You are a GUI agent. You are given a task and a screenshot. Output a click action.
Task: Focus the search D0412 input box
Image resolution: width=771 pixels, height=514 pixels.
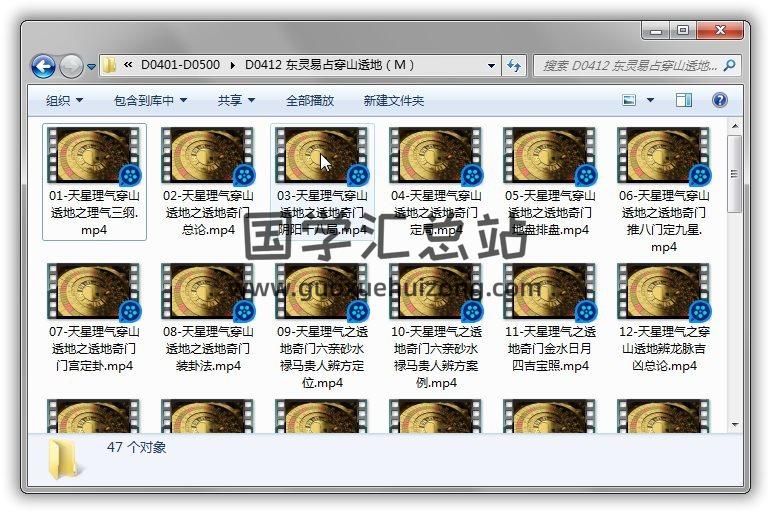(629, 65)
